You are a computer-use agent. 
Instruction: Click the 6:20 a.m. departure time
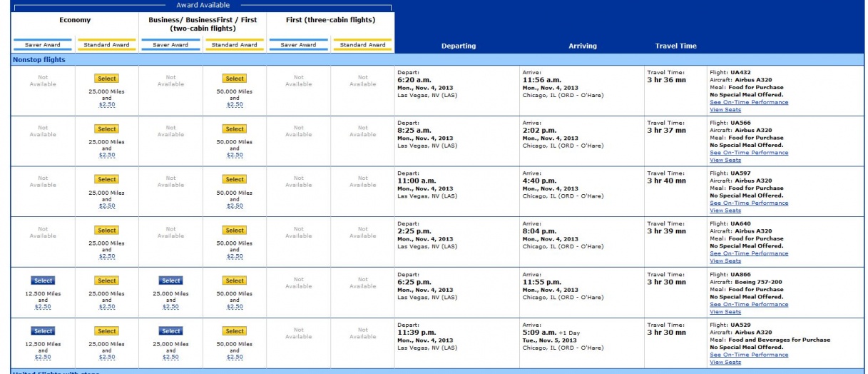(x=414, y=80)
